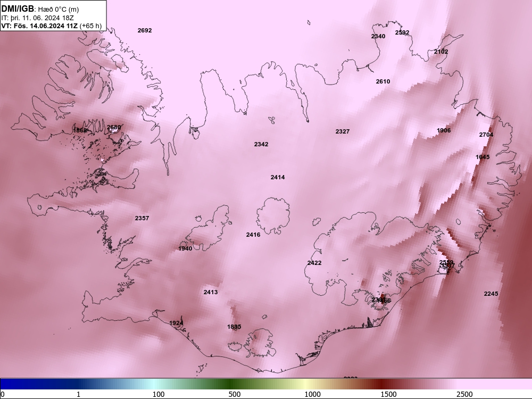Viewport: 532px width, 399px height.
Task: Click the 2680 height value
Action: coord(114,128)
